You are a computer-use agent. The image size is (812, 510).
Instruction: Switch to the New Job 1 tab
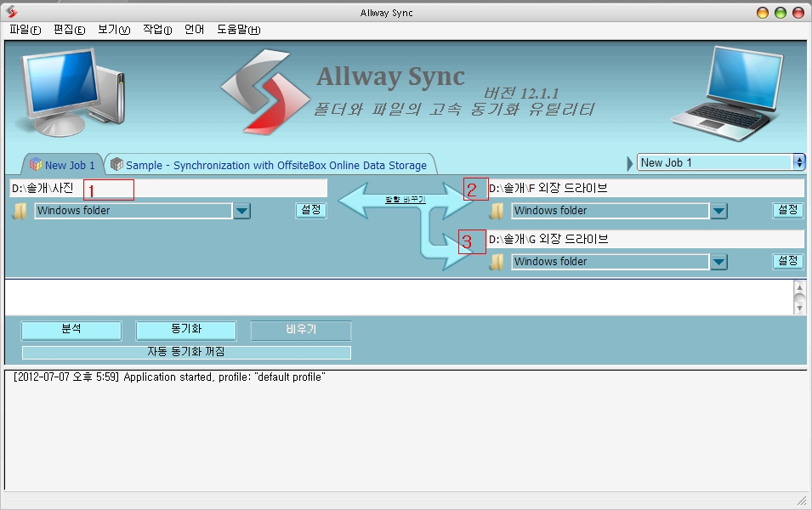point(62,165)
